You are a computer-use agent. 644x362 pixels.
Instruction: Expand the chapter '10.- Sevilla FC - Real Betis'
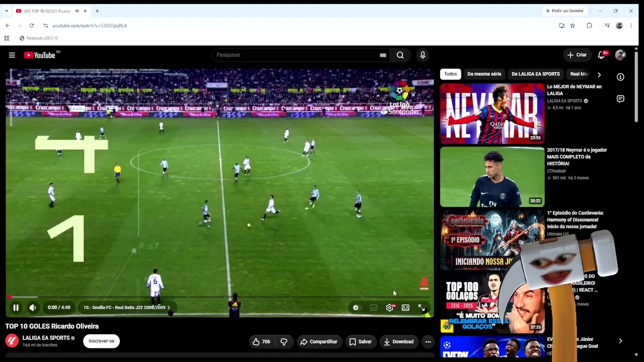click(x=127, y=307)
